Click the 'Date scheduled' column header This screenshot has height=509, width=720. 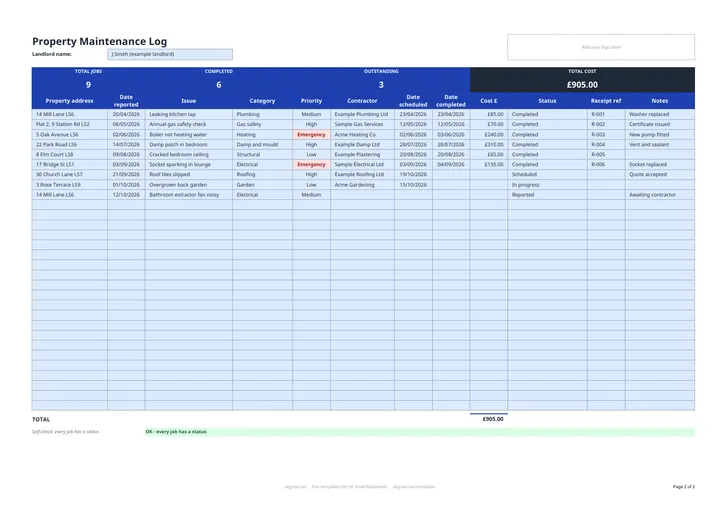413,101
